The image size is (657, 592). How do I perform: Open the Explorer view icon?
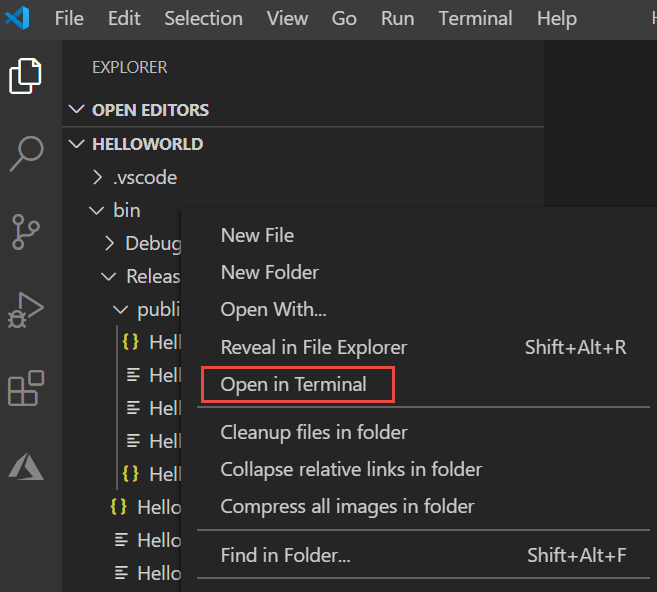coord(25,76)
